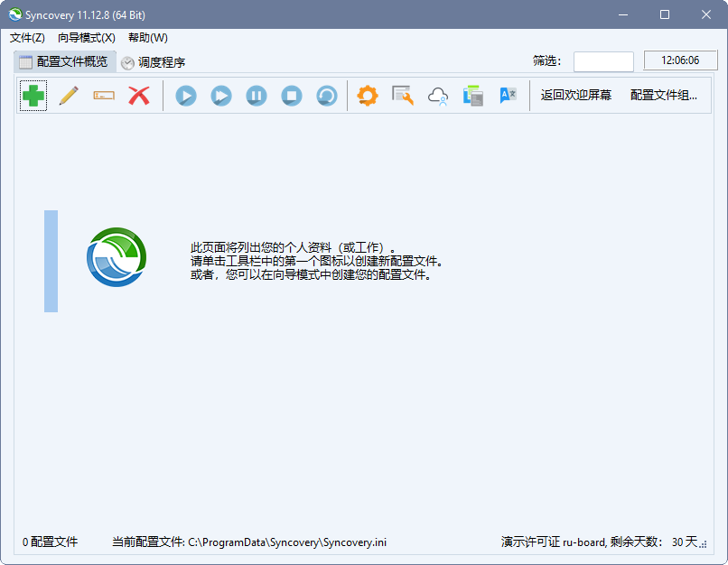Click the red X icon to delete profile

point(139,95)
